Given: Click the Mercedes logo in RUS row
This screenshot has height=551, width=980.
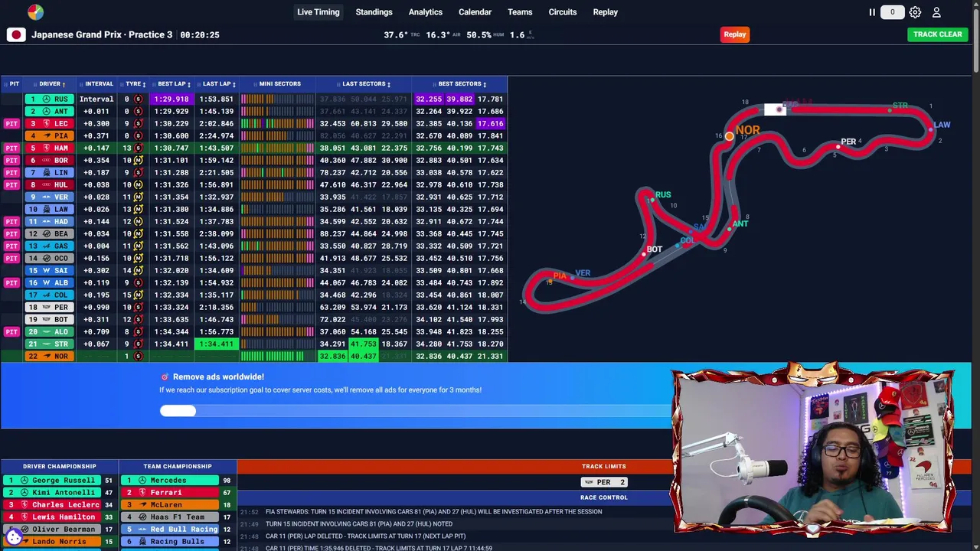Looking at the screenshot, I should [x=46, y=99].
